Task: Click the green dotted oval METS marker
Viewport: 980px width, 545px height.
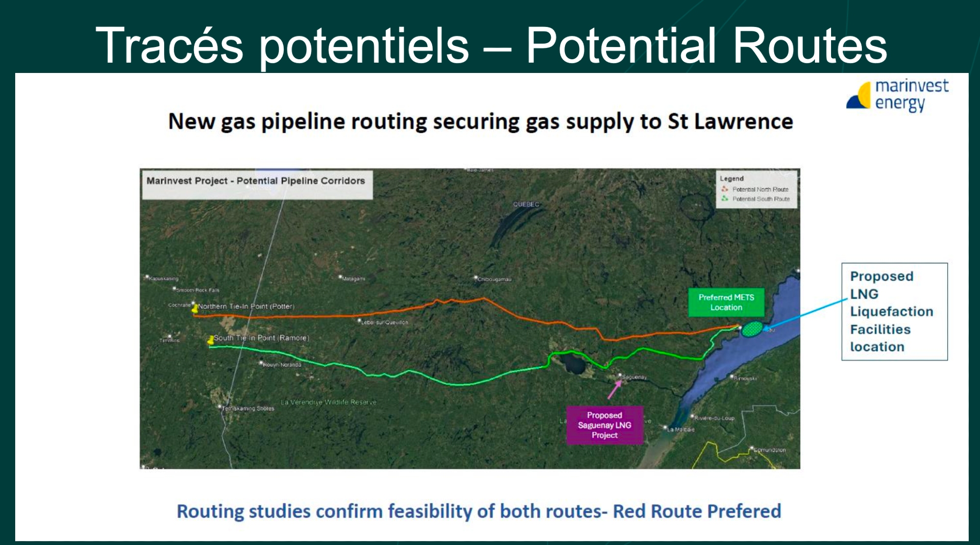Action: point(753,329)
